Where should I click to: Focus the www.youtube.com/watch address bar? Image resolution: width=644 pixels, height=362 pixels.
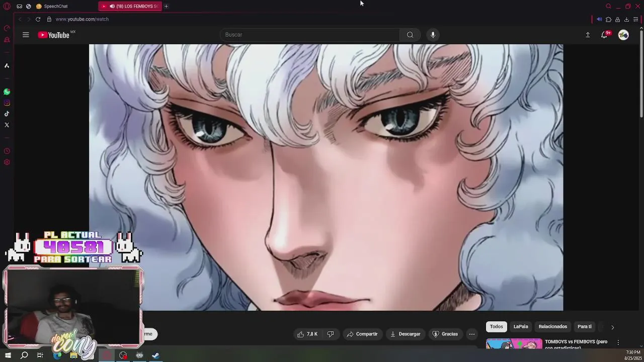(x=82, y=19)
